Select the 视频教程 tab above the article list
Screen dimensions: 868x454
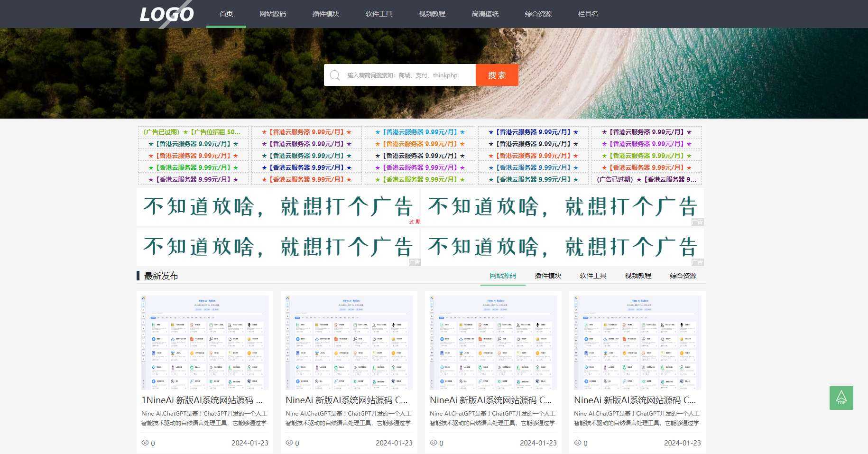(x=637, y=276)
